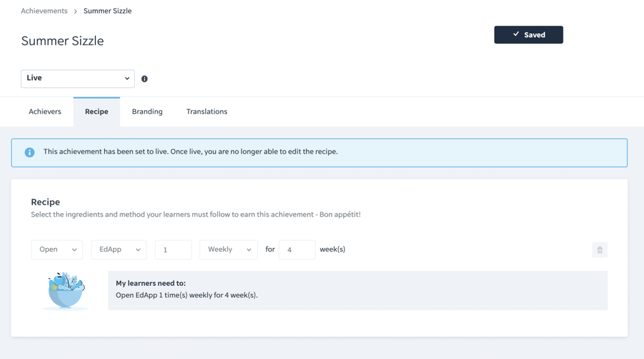This screenshot has height=359, width=644.
Task: Expand the Weekly frequency dropdown
Action: [228, 250]
